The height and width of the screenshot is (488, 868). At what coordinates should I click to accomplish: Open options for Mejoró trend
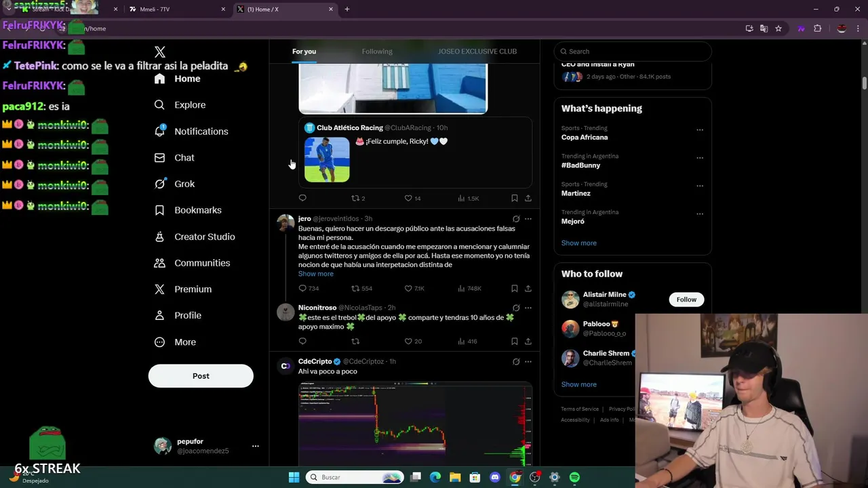[700, 214]
